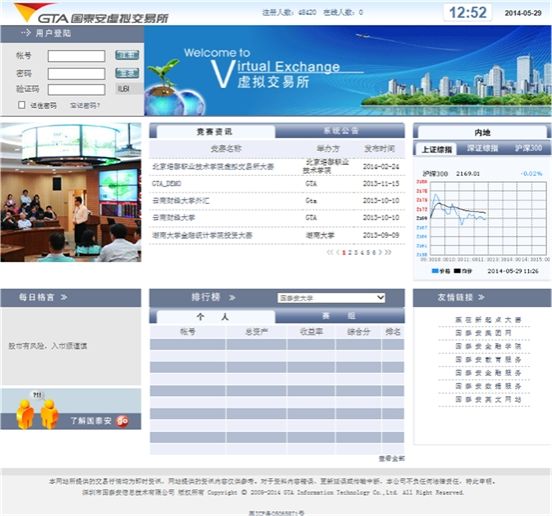Select the 深证综指 index tab
The height and width of the screenshot is (516, 552).
(x=482, y=148)
